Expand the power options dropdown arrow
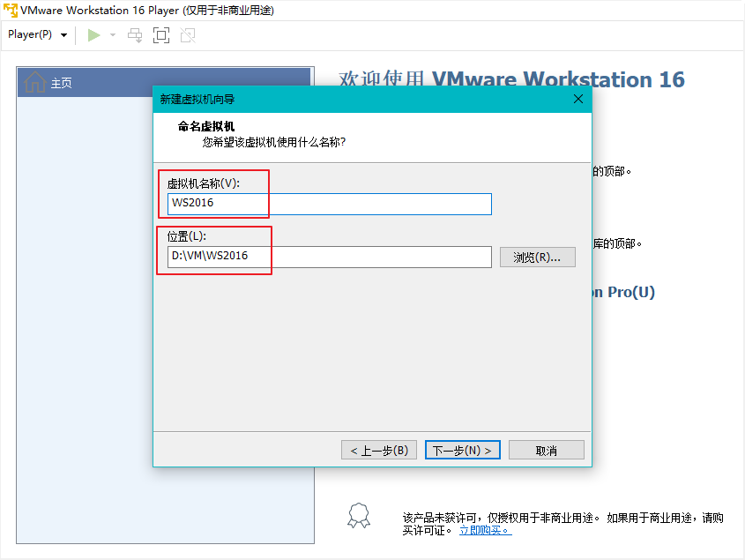Viewport: 745px width, 560px height. click(113, 35)
